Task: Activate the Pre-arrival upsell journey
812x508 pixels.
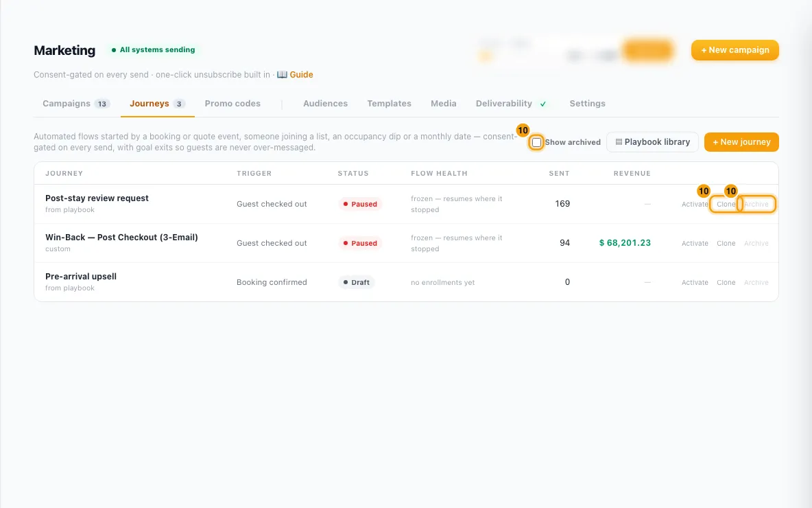Action: coord(695,283)
